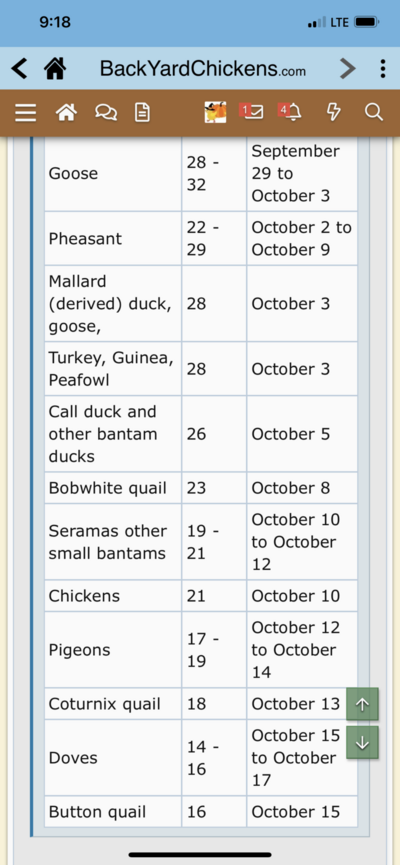Viewport: 400px width, 865px height.
Task: Open alerts bell with 4 notifications
Action: [x=290, y=111]
